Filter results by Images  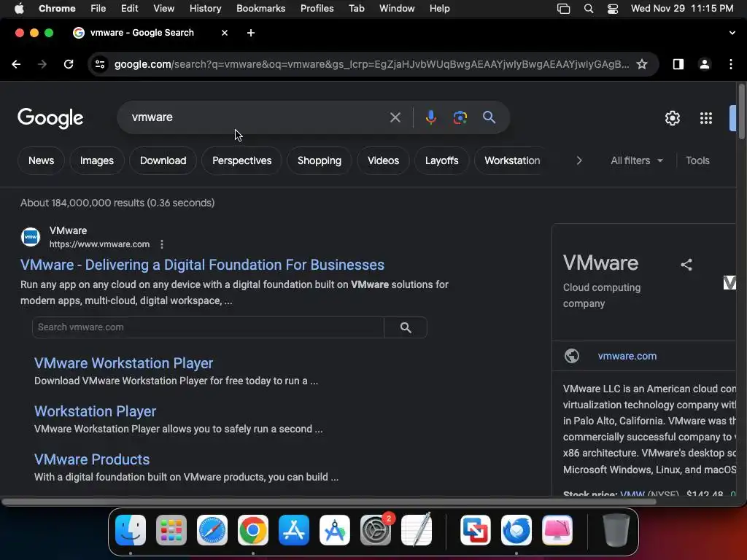(97, 160)
